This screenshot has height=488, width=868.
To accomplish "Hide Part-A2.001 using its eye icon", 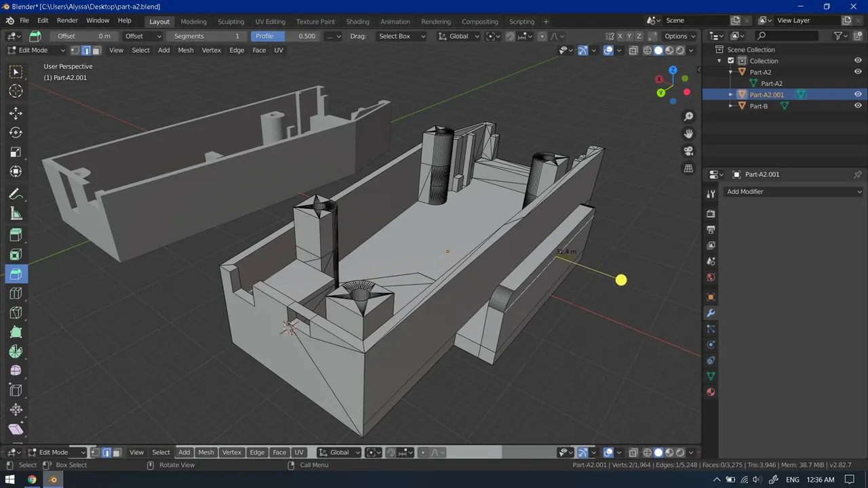I will [858, 95].
